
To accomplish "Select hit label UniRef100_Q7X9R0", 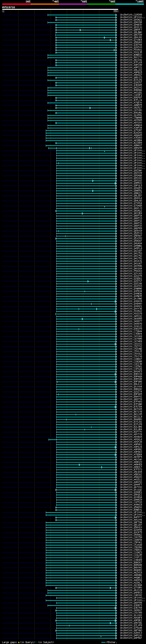I will pyautogui.click(x=131, y=588).
